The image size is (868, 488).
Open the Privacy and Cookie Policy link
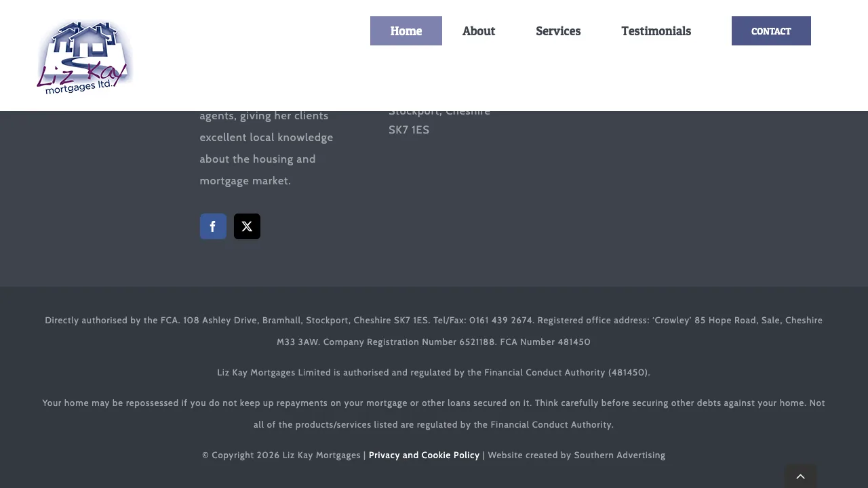424,455
